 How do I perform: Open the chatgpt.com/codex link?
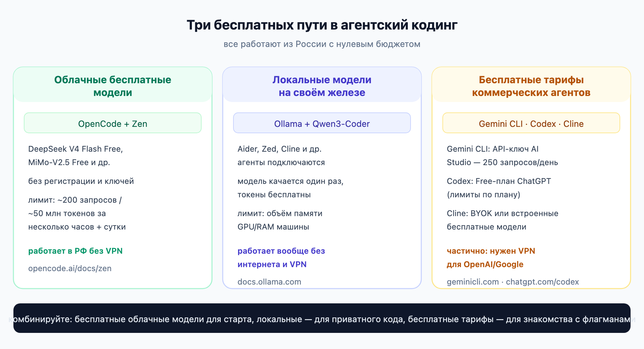click(542, 282)
